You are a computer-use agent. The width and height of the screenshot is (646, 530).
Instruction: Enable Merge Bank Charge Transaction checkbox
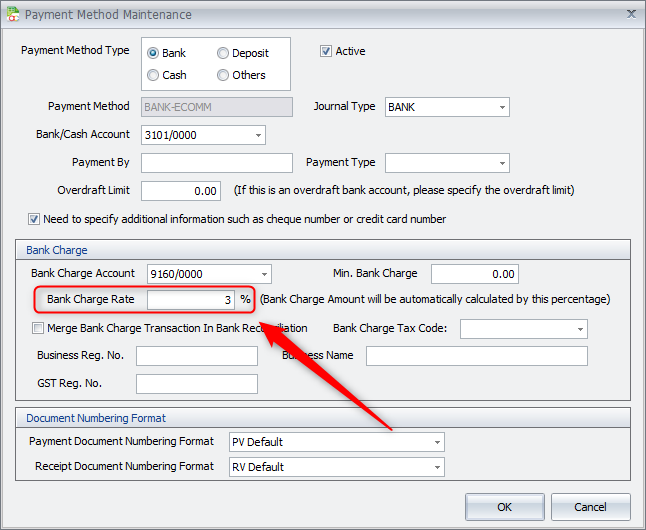click(x=38, y=328)
